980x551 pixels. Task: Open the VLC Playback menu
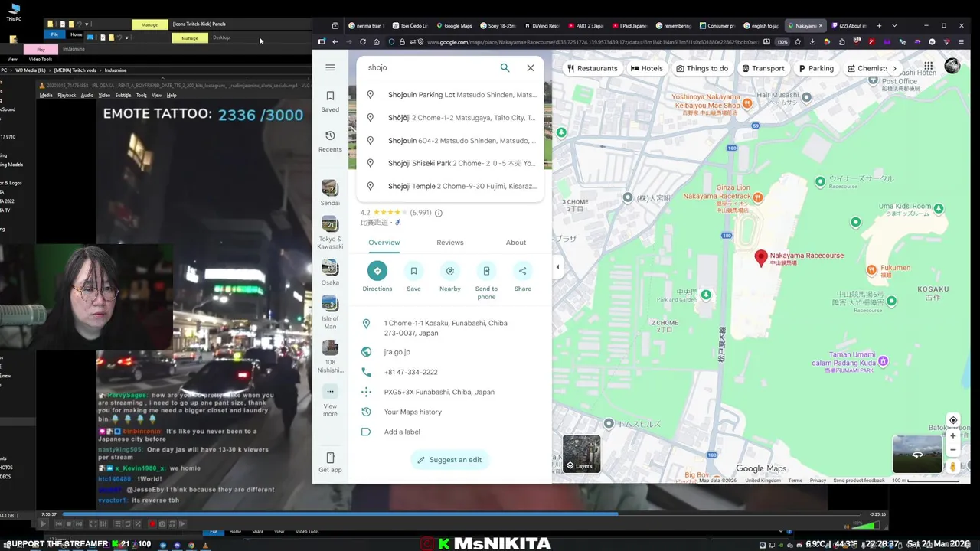[67, 96]
